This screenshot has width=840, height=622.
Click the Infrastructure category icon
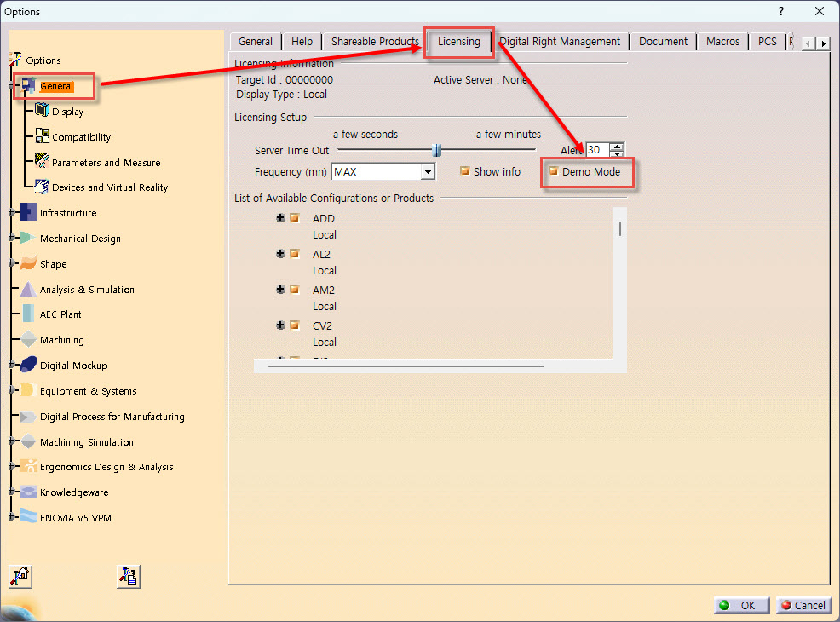pos(28,212)
